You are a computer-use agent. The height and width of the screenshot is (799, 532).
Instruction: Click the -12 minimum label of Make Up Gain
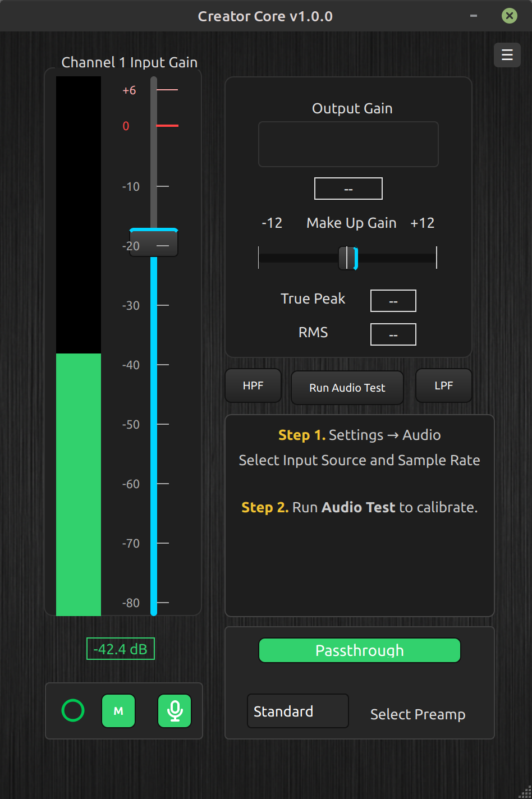(x=272, y=223)
